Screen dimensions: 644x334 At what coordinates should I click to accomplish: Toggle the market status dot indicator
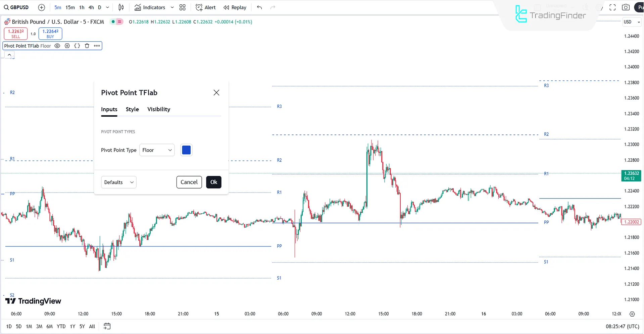[x=113, y=21]
